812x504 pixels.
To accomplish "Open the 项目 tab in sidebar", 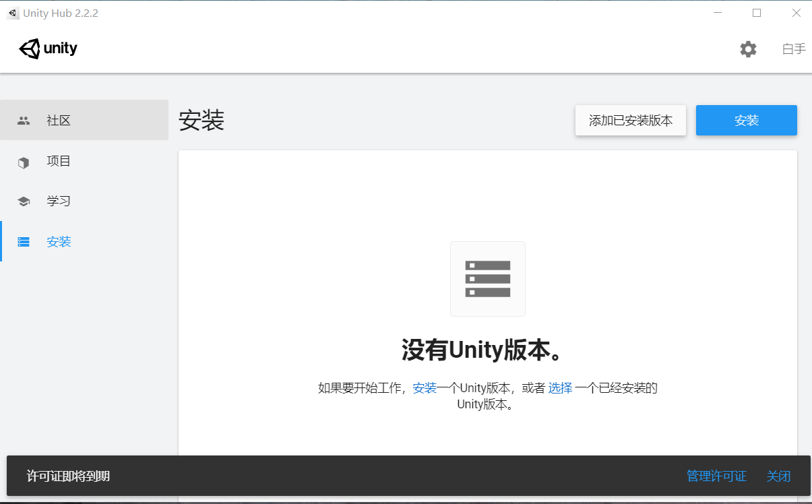I will tap(84, 160).
